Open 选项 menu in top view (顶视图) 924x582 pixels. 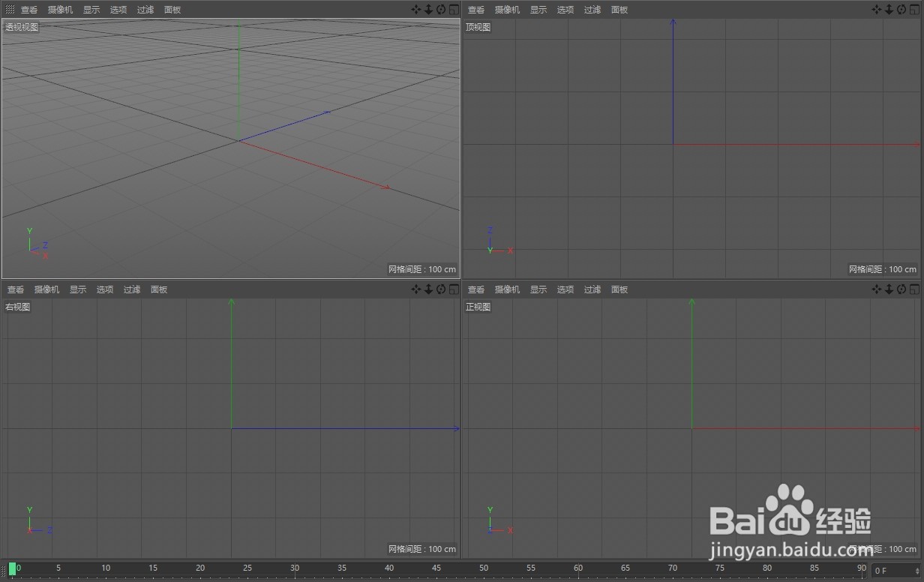pos(565,10)
